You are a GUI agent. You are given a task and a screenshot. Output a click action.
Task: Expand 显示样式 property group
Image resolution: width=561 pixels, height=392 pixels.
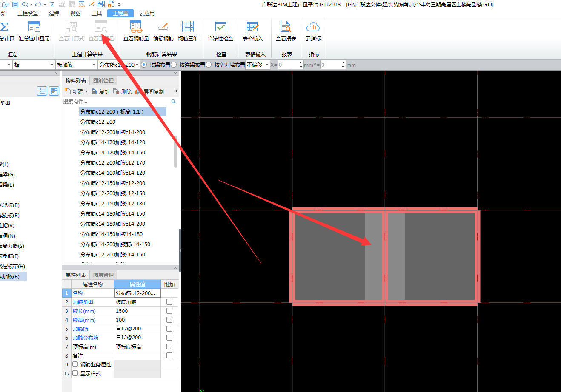[x=75, y=373]
